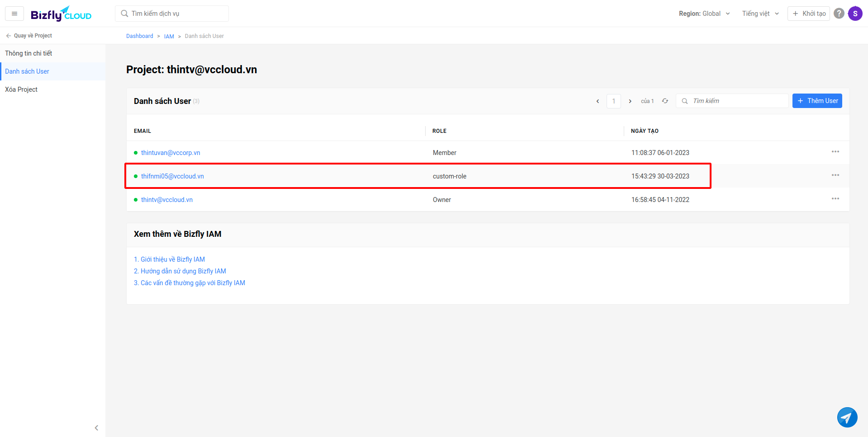Go to next page of users

click(630, 101)
